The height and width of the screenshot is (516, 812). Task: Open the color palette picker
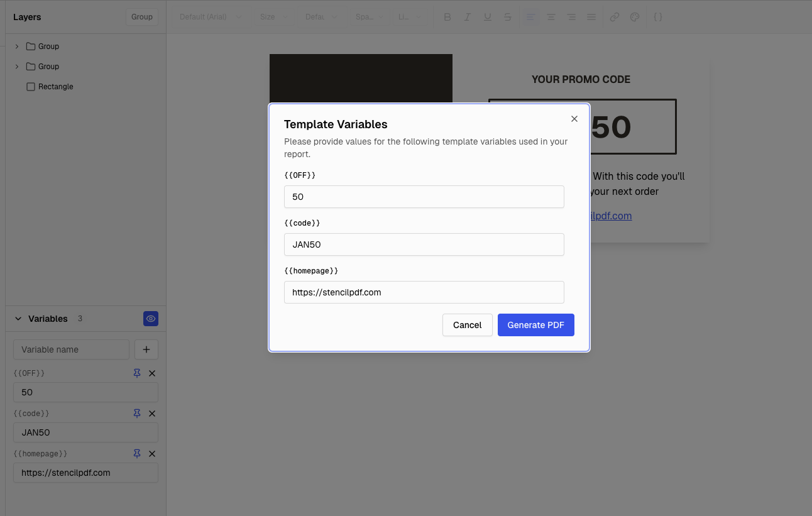tap(635, 17)
